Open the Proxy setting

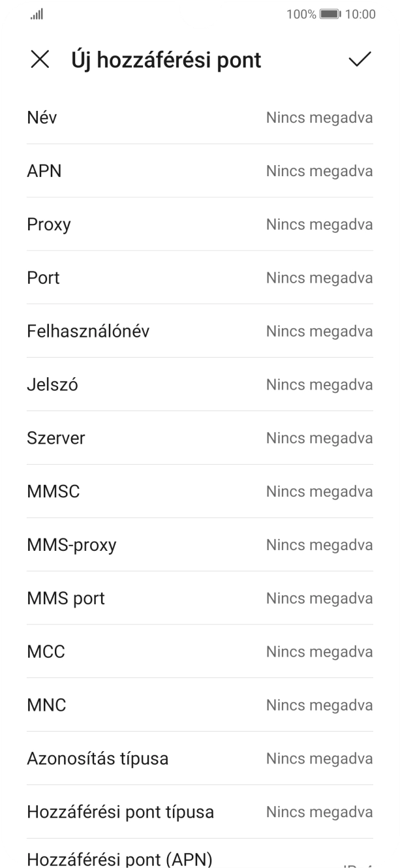click(x=200, y=224)
